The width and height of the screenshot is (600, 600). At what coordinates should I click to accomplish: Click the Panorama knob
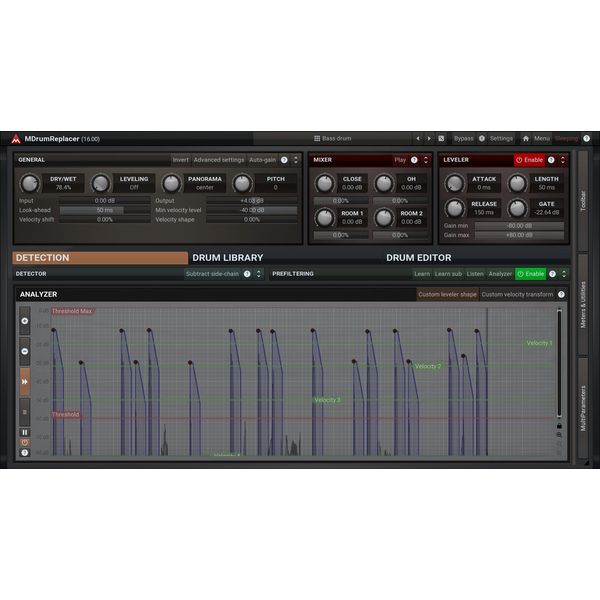[x=171, y=184]
